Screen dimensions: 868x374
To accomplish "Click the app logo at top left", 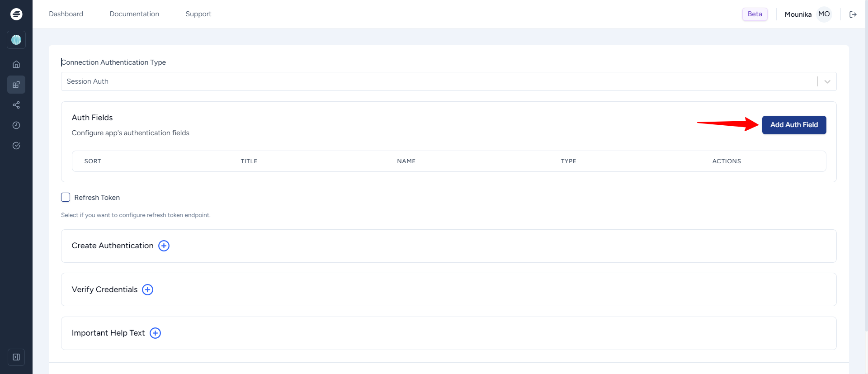I will click(16, 14).
